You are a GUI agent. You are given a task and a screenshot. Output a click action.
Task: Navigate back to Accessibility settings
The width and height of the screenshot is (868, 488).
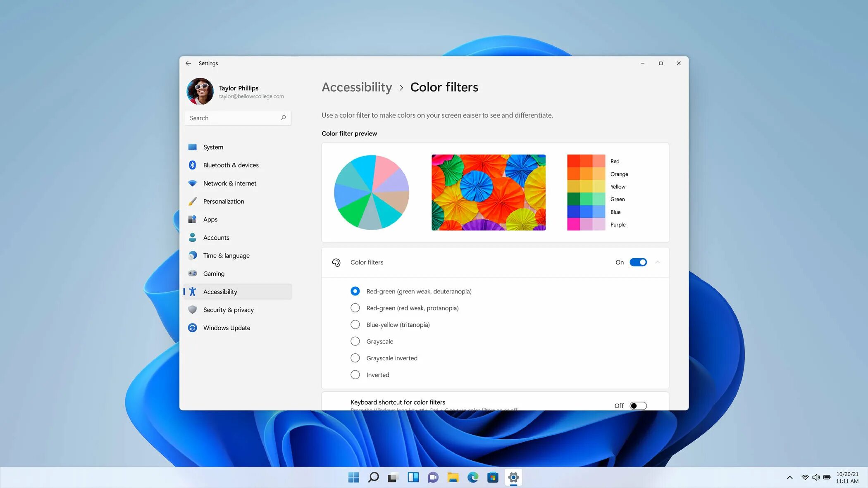(356, 86)
